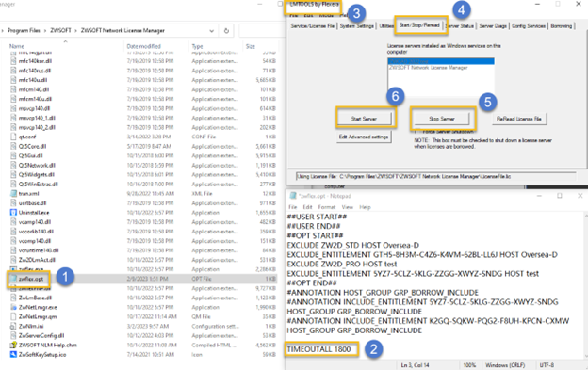Open the Server Diags tab
The image size is (588, 370).
point(493,25)
